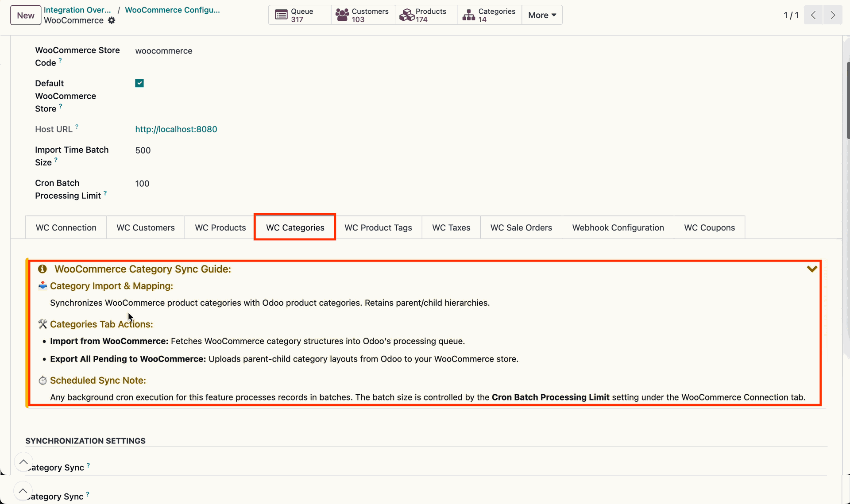Switch to the Webhook Configuration tab
850x504 pixels.
(618, 227)
